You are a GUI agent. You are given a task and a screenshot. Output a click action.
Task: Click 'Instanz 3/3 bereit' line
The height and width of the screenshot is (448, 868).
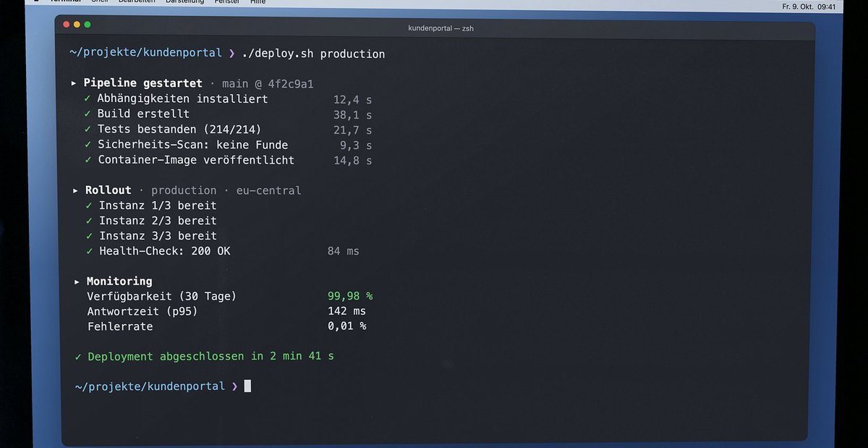click(x=158, y=236)
